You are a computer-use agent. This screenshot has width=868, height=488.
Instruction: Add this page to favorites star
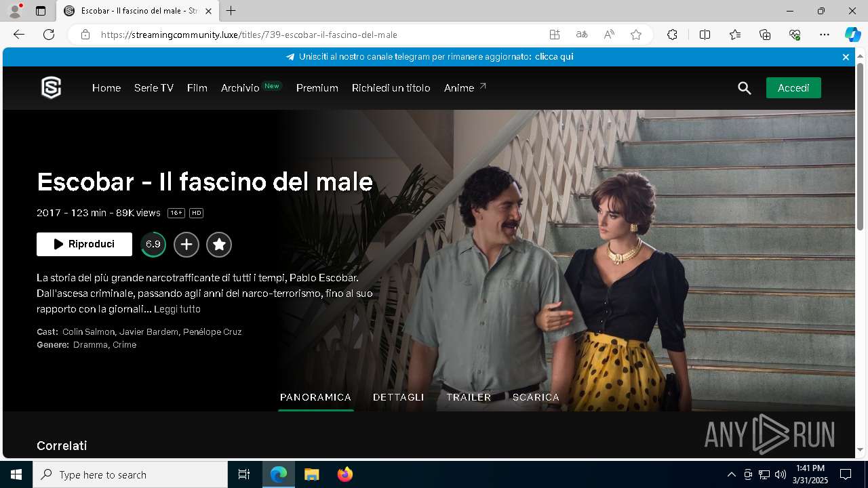636,35
